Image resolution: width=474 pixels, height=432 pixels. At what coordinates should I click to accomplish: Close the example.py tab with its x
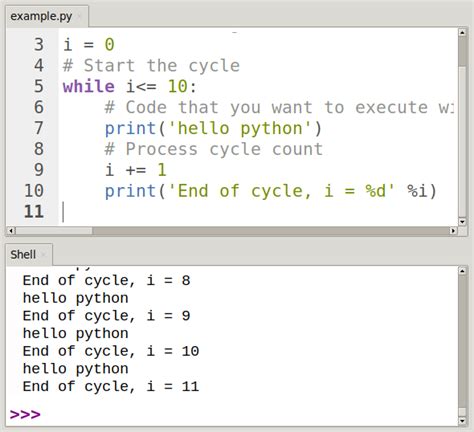(x=79, y=16)
